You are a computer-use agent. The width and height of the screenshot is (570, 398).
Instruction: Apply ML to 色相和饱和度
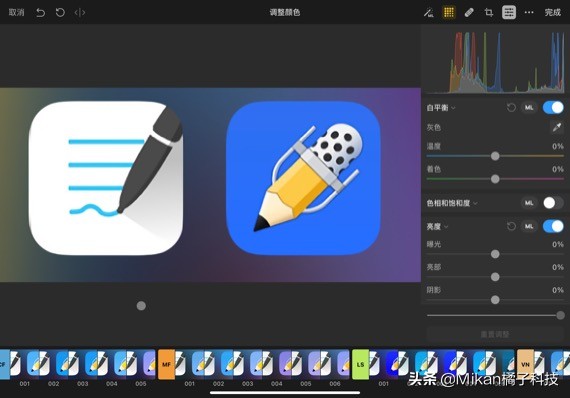529,203
